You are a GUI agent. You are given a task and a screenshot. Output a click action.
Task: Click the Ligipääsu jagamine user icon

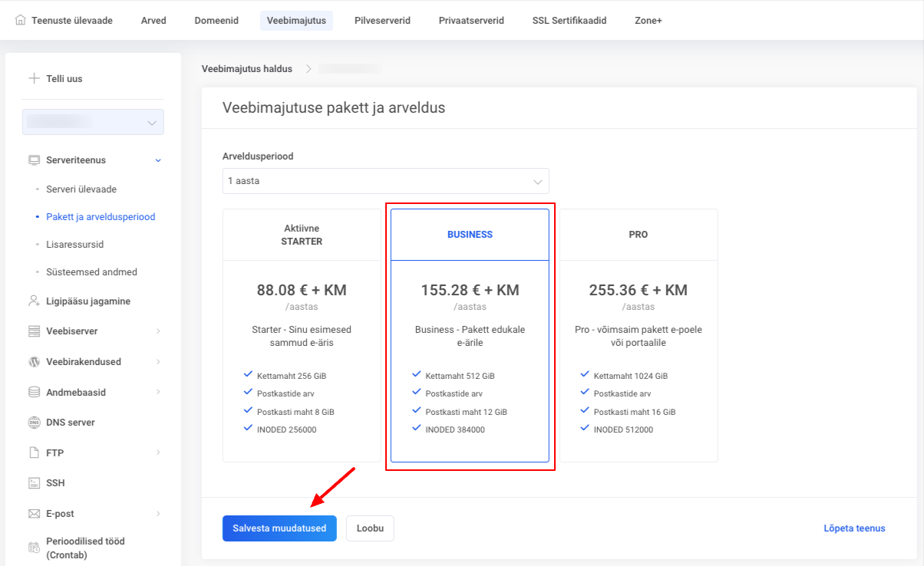(34, 301)
